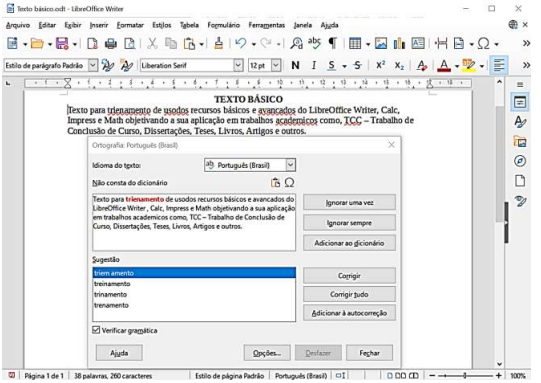This screenshot has height=383, width=541.
Task: Open the spelling check abc icon
Action: coord(314,43)
